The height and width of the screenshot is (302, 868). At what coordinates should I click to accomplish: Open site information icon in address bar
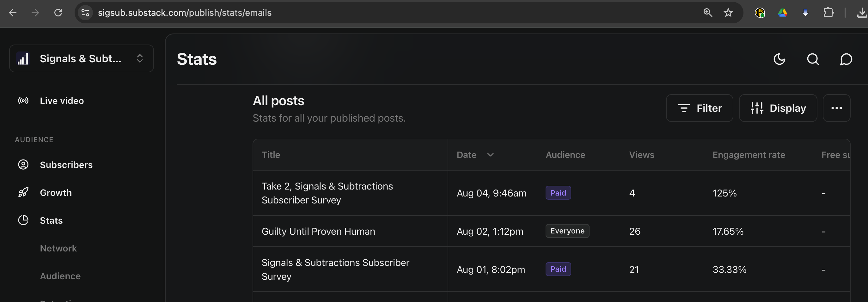coord(85,13)
